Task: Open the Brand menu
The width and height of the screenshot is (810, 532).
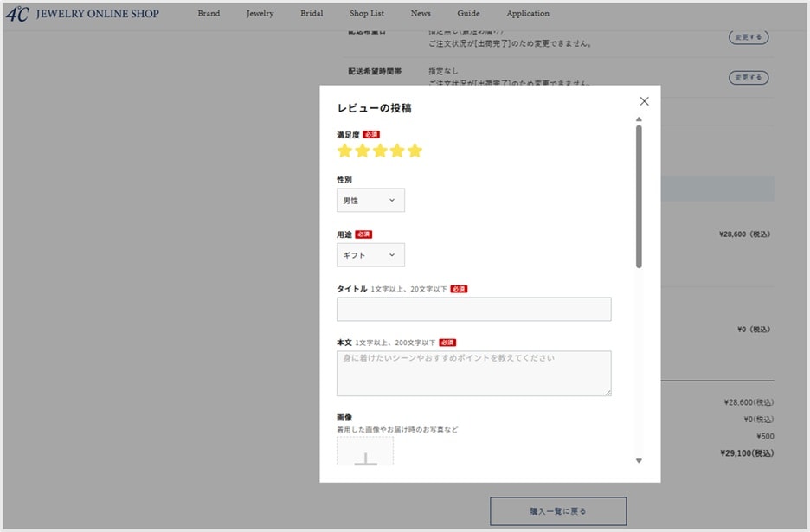Action: coord(209,14)
